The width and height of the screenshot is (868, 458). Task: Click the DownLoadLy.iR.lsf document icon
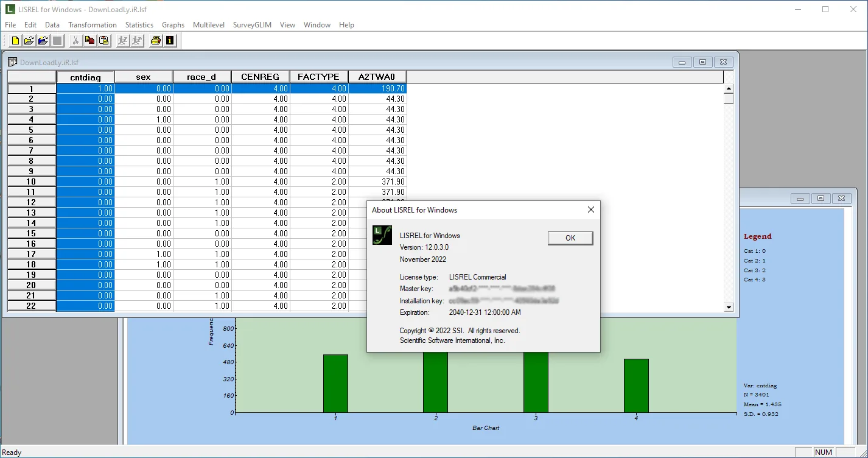12,62
